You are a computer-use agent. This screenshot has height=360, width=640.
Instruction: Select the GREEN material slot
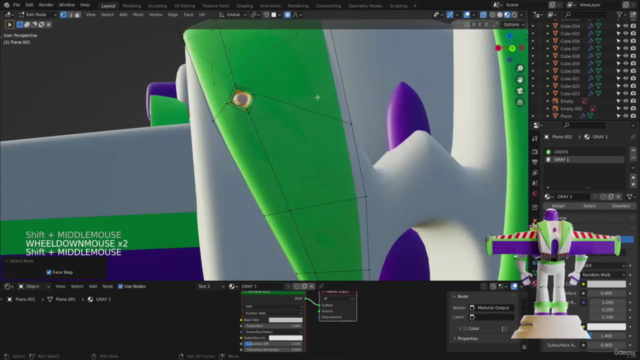(585, 152)
